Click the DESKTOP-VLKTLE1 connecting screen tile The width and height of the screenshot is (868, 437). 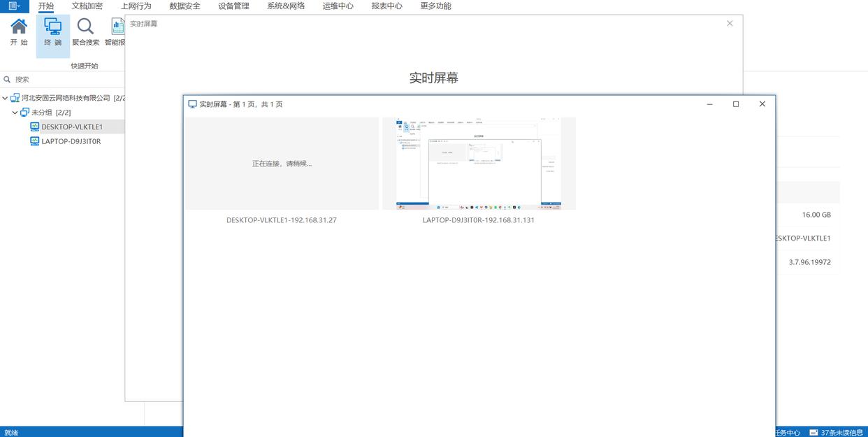(282, 164)
